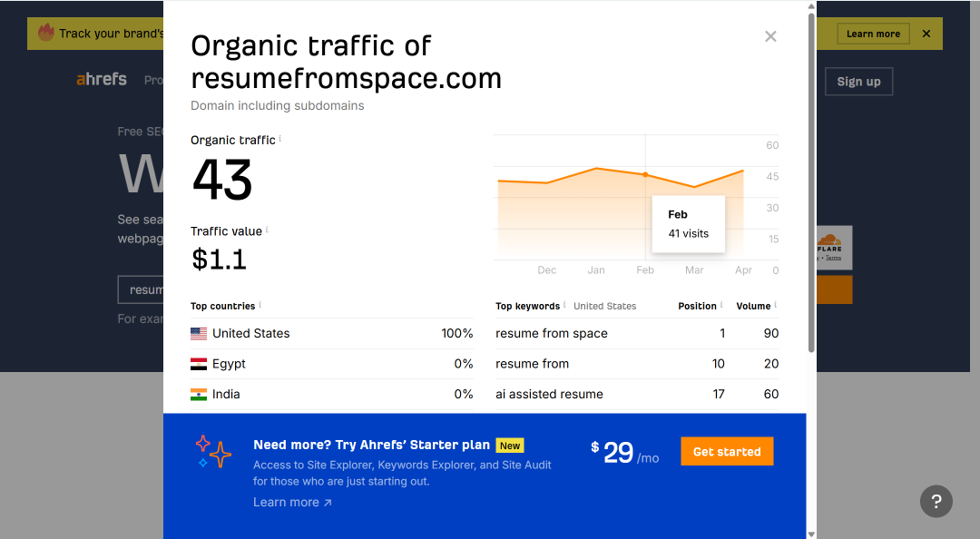This screenshot has width=980, height=539.
Task: Click the Traffic value info icon
Action: point(267,230)
